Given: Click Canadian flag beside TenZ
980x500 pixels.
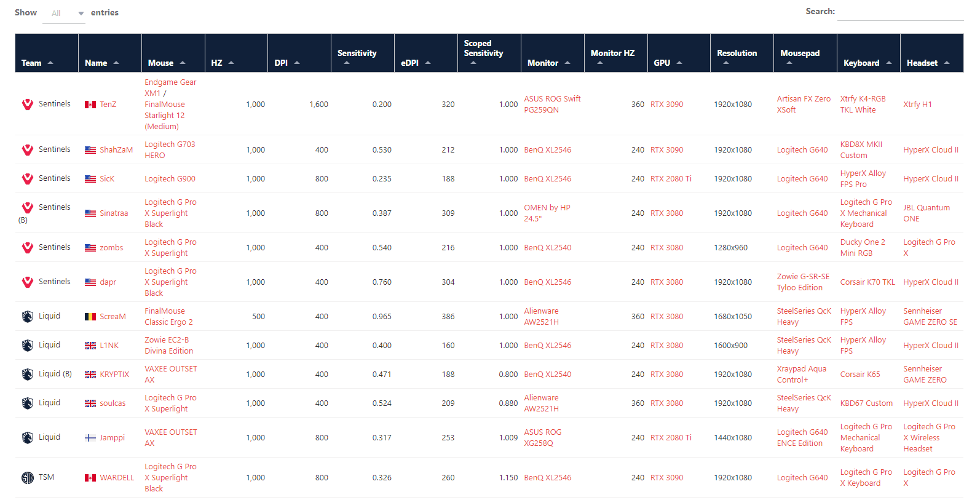Looking at the screenshot, I should [x=90, y=105].
